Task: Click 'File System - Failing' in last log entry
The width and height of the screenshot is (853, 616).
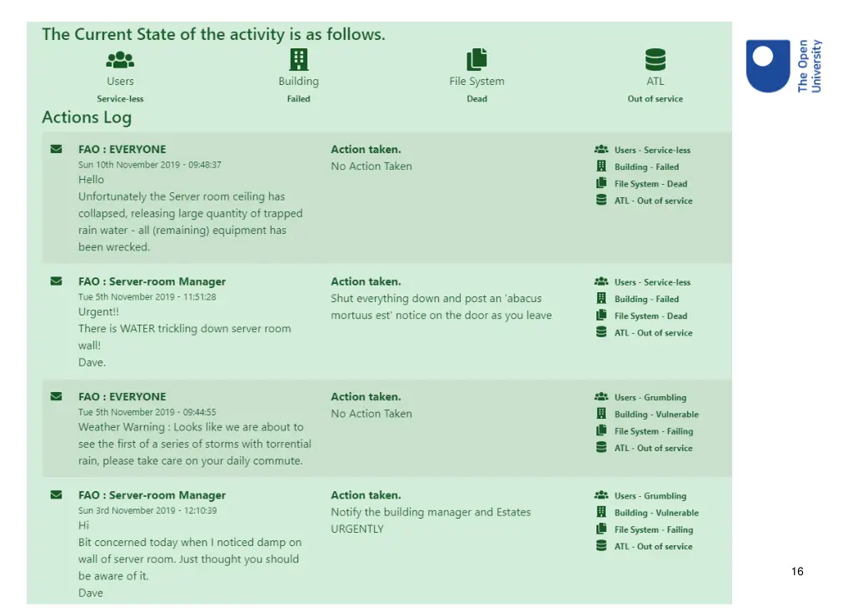Action: point(654,529)
